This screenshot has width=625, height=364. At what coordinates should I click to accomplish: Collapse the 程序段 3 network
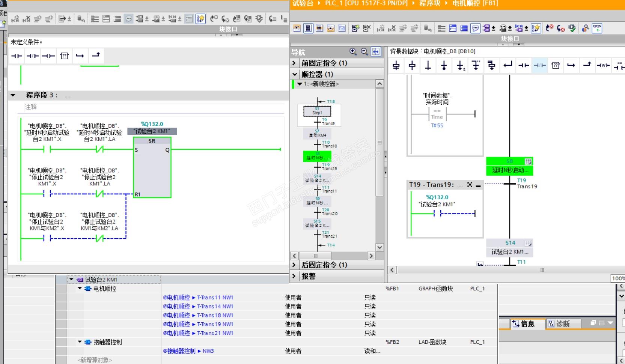click(x=13, y=95)
